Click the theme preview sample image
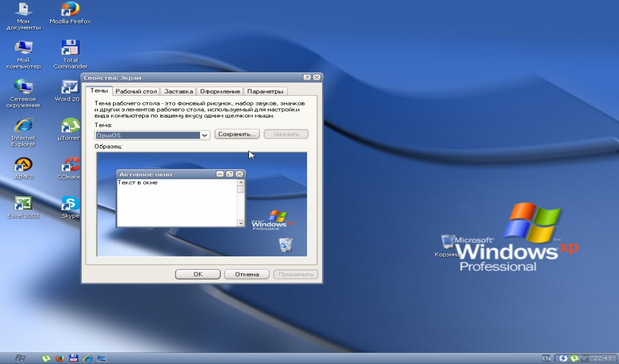619x364 pixels. tap(202, 204)
